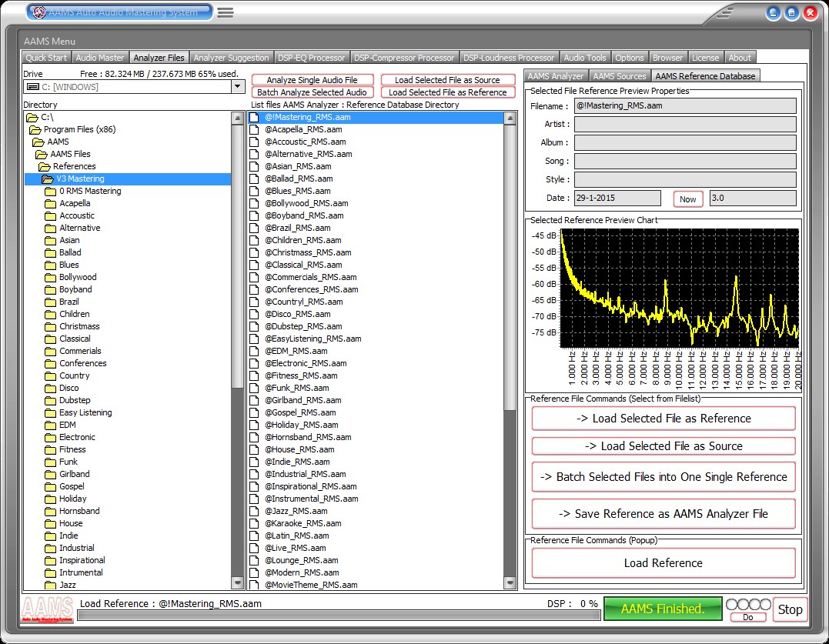
Task: Click the Load Reference popup button
Action: pos(664,563)
